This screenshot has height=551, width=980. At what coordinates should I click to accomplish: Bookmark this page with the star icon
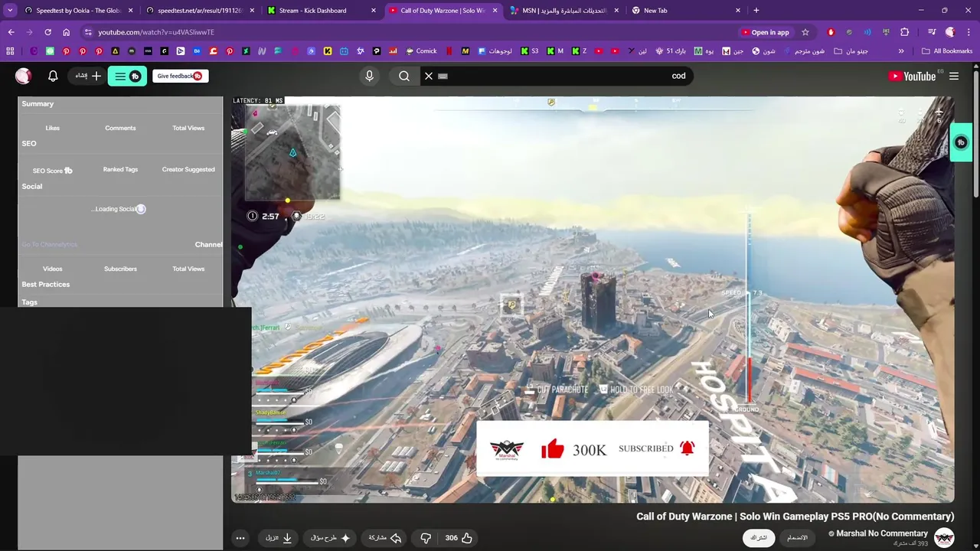tap(805, 32)
